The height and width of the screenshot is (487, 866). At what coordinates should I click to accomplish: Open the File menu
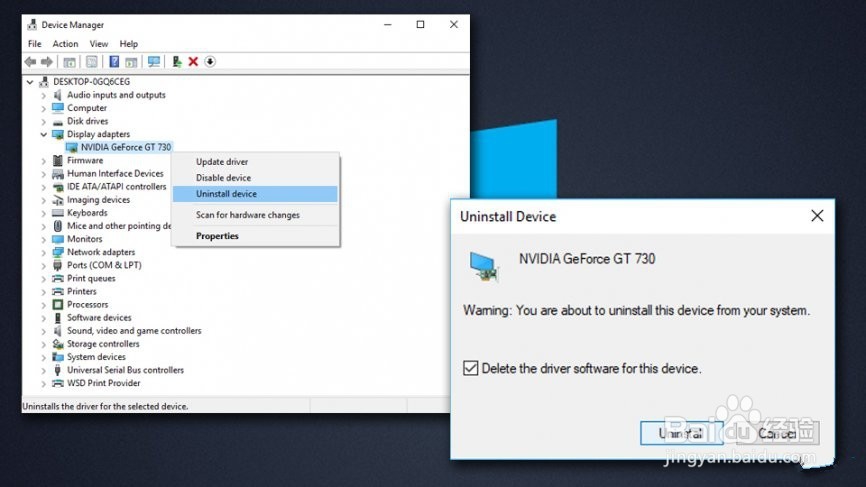pos(34,44)
